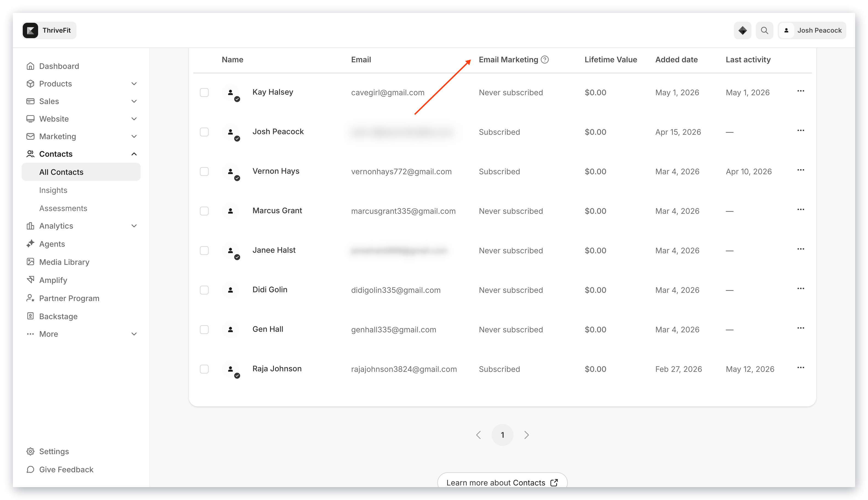Open Janee Halst row three-dot menu

pyautogui.click(x=800, y=249)
